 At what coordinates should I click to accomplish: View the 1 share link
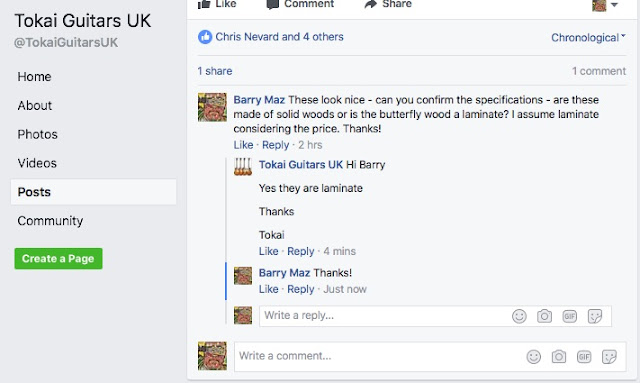pyautogui.click(x=215, y=71)
